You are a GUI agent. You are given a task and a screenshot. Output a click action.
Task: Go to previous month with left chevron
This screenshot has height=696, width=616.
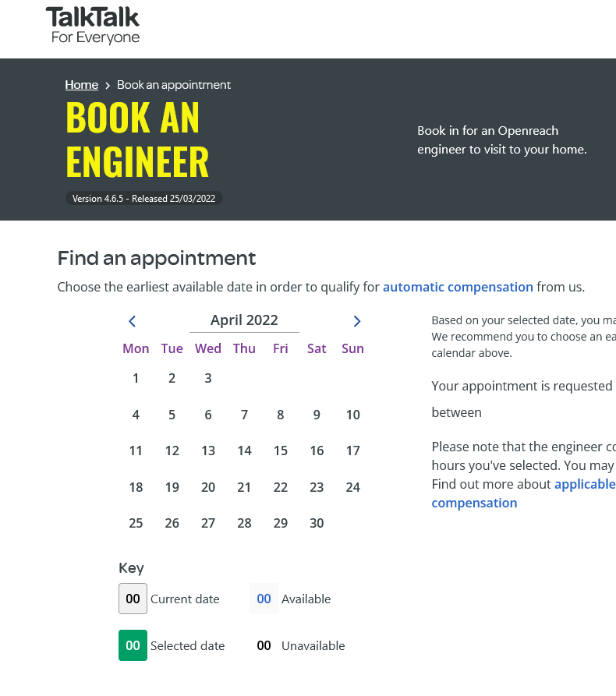(x=132, y=320)
